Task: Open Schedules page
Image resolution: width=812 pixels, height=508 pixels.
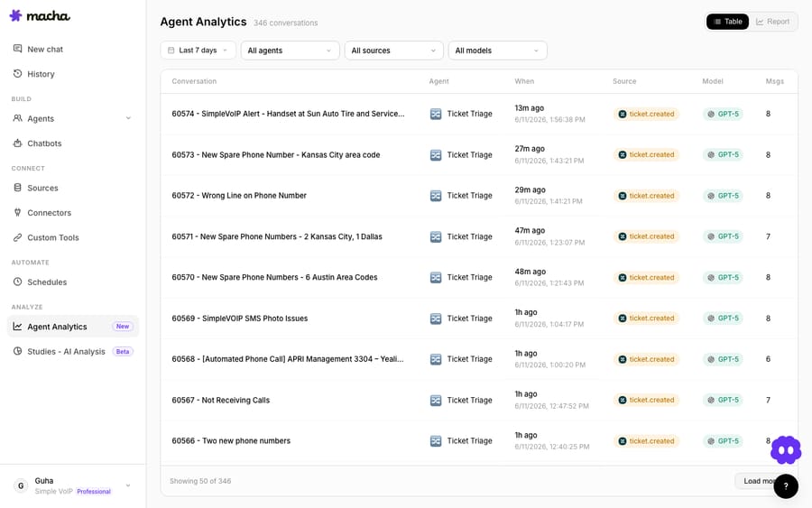Action: coord(72,282)
